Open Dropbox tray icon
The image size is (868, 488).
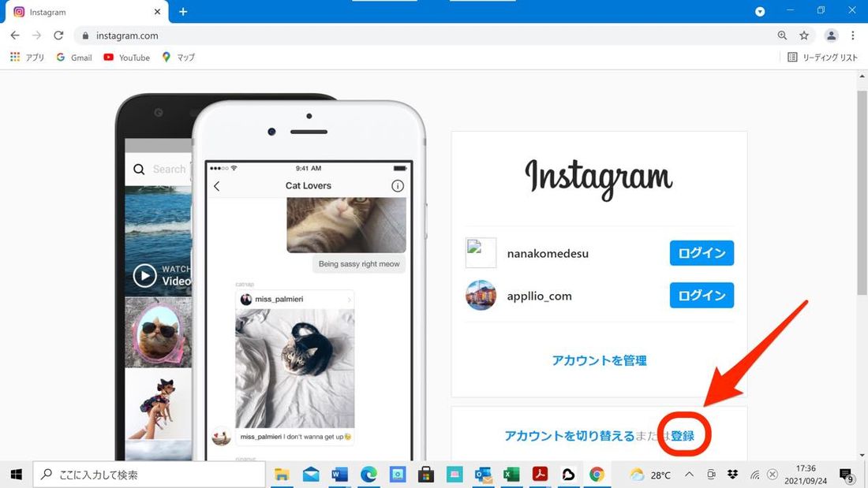pyautogui.click(x=732, y=474)
